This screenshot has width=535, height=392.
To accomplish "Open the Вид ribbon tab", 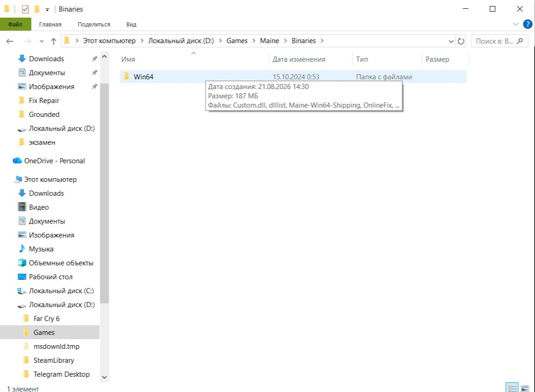I will [131, 24].
